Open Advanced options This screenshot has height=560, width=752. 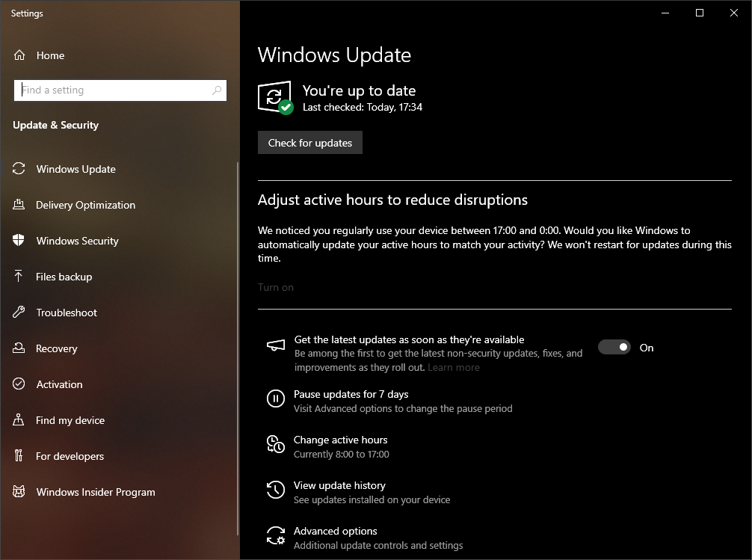335,531
